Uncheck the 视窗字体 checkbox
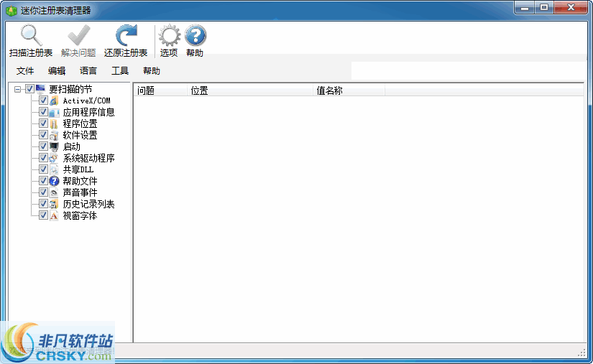 tap(44, 215)
